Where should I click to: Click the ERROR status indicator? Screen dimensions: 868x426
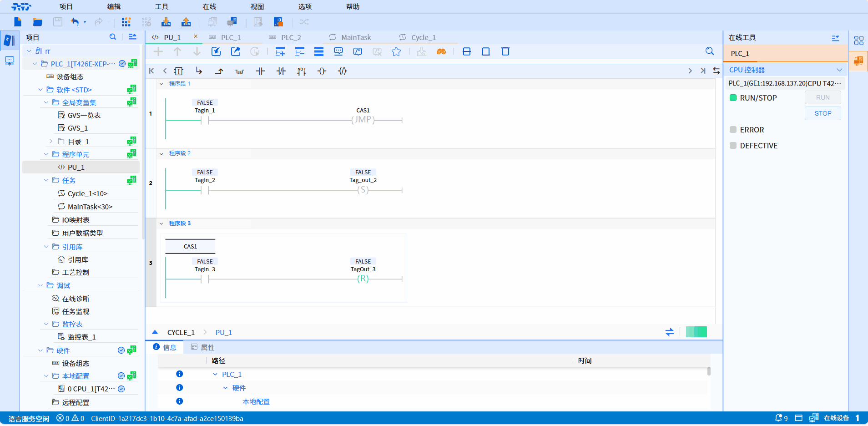[733, 130]
